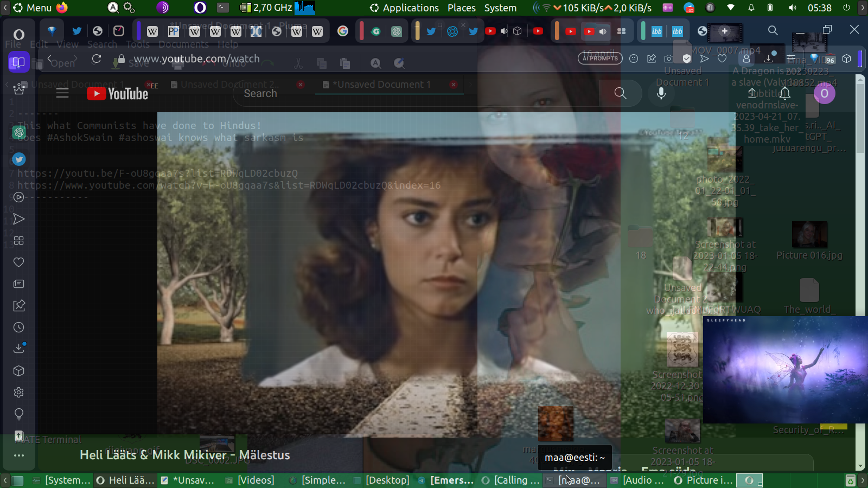This screenshot has height=488, width=868.
Task: Click the volume icon in top panel
Action: click(x=793, y=8)
